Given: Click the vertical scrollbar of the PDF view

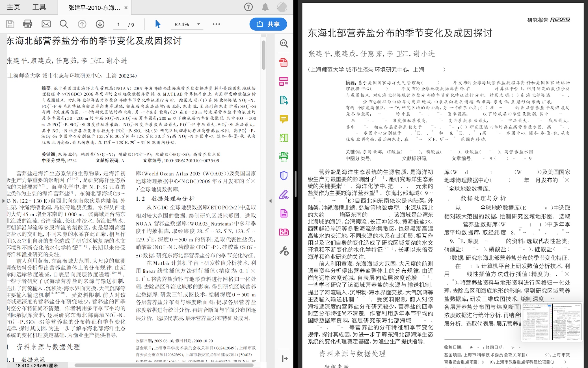Looking at the screenshot, I should click(x=263, y=55).
